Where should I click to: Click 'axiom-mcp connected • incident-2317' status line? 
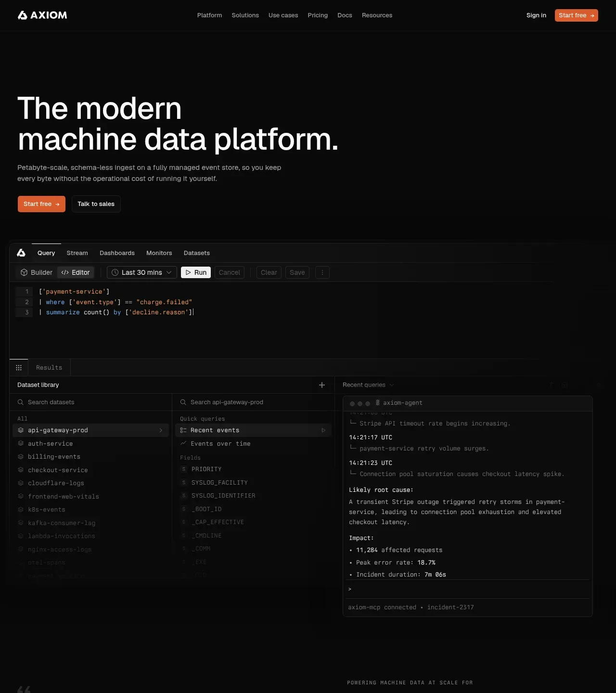[x=411, y=607]
